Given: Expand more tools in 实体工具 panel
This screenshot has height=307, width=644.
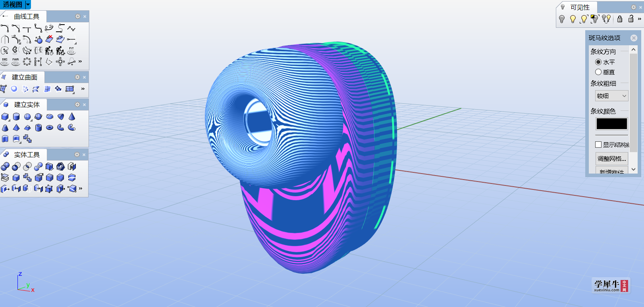Looking at the screenshot, I should pos(81,188).
